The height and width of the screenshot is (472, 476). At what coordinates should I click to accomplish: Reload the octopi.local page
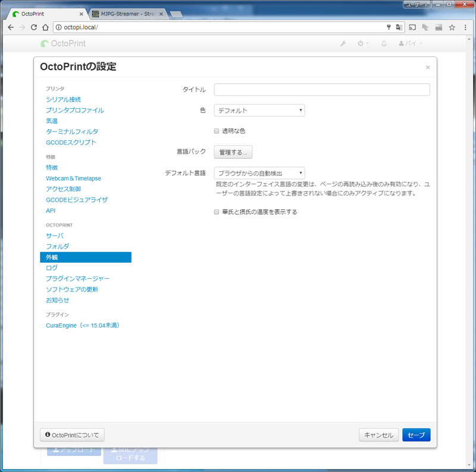34,27
